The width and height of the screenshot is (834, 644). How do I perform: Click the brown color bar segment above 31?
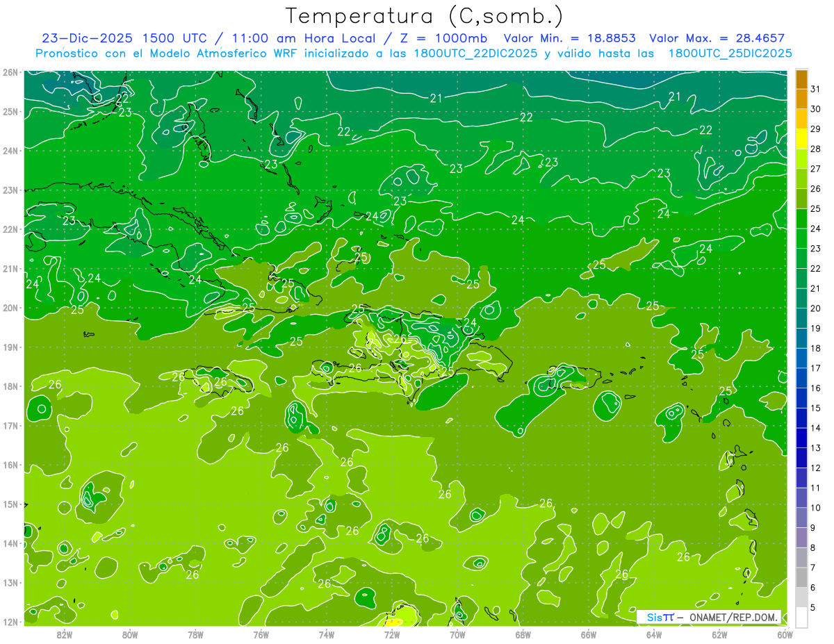click(x=801, y=79)
